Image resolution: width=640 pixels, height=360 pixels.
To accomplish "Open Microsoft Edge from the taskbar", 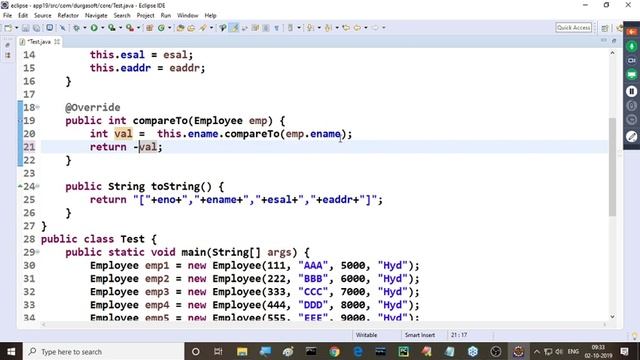I will coord(358,351).
